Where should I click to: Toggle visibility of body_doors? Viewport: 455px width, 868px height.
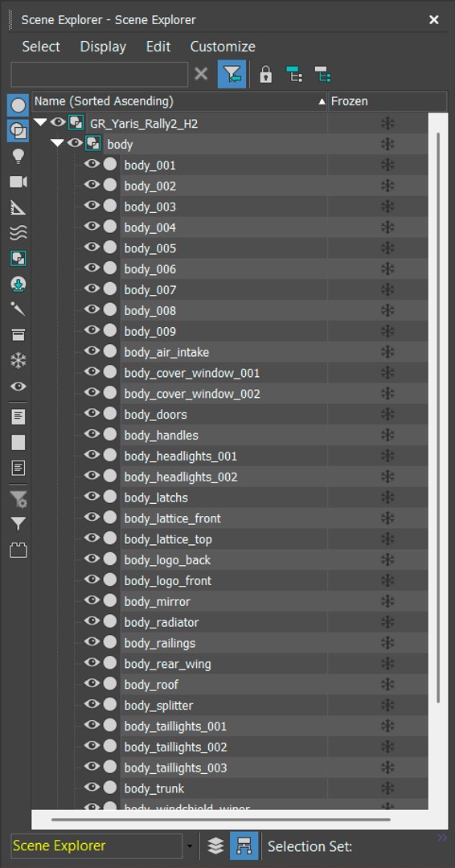pos(92,413)
